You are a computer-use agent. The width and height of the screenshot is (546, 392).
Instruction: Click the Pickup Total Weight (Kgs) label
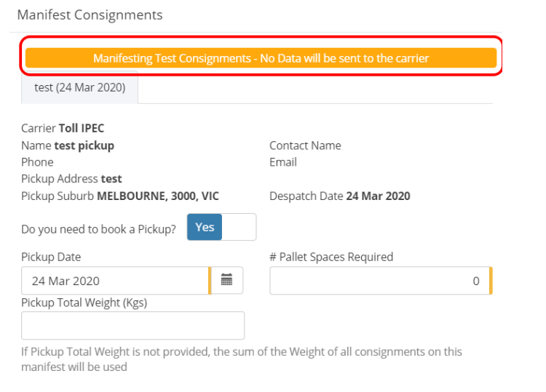pos(84,303)
